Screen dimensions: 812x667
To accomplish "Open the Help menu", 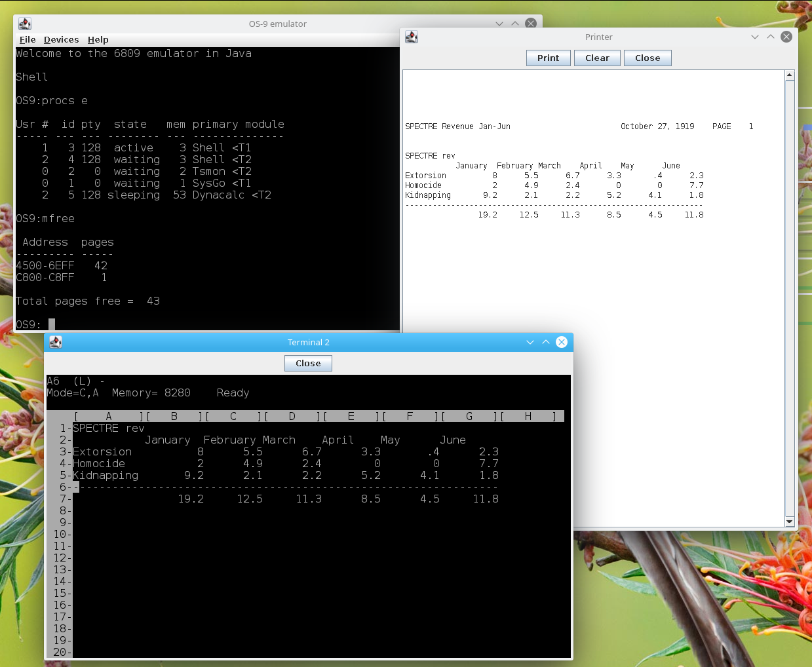I will pos(98,39).
